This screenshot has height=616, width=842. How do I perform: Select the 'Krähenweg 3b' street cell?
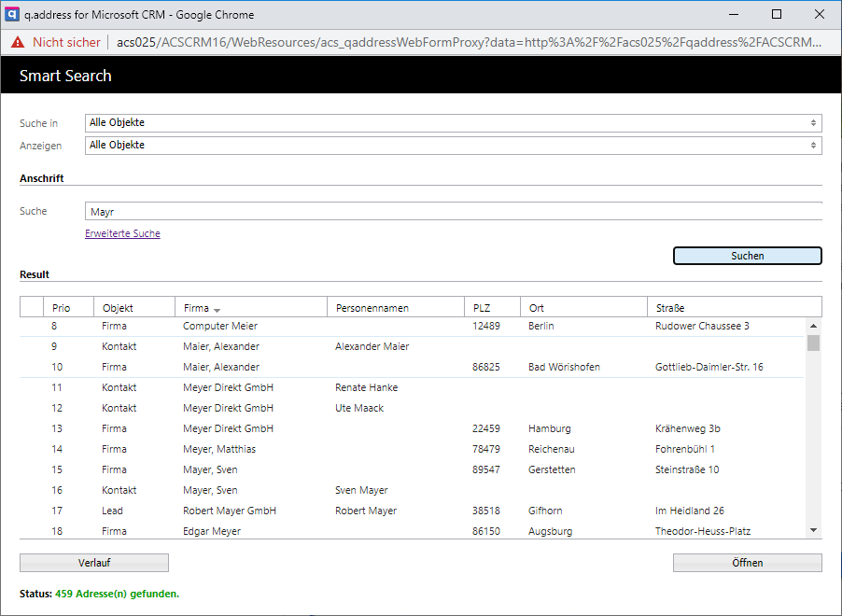click(x=687, y=428)
